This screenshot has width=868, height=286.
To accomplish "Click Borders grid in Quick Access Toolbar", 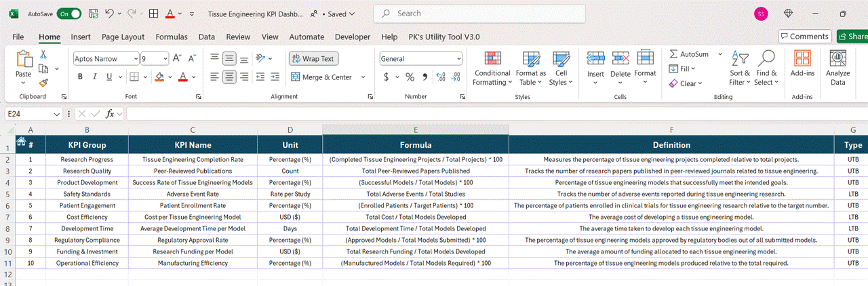I will tap(154, 14).
